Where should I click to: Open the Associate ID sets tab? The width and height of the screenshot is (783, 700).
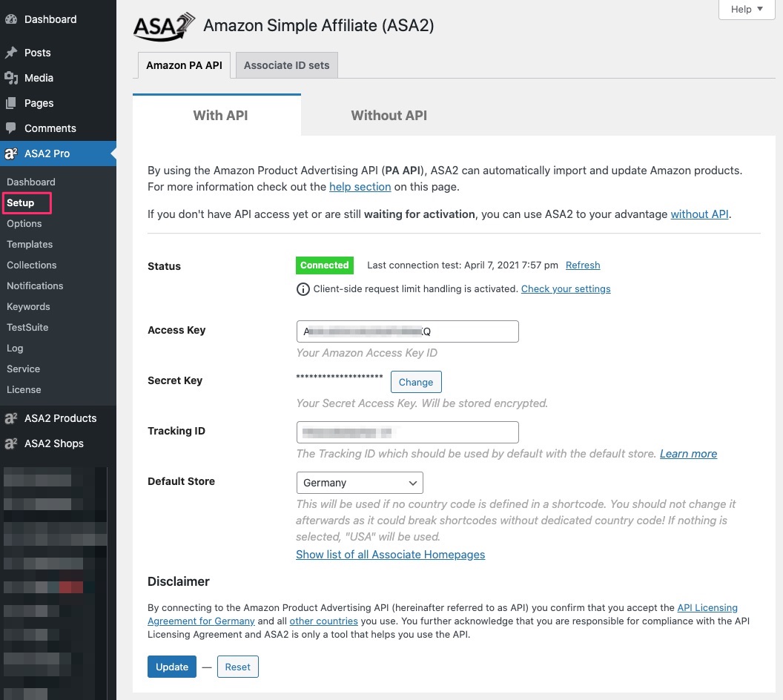click(x=286, y=65)
